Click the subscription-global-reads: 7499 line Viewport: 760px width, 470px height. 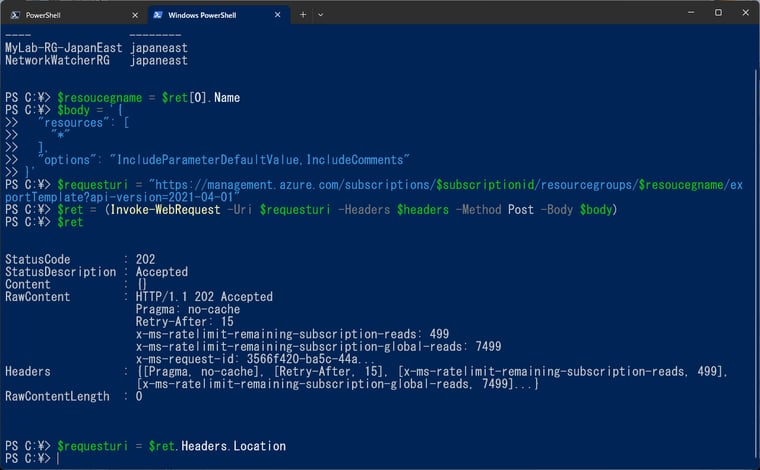pos(318,347)
